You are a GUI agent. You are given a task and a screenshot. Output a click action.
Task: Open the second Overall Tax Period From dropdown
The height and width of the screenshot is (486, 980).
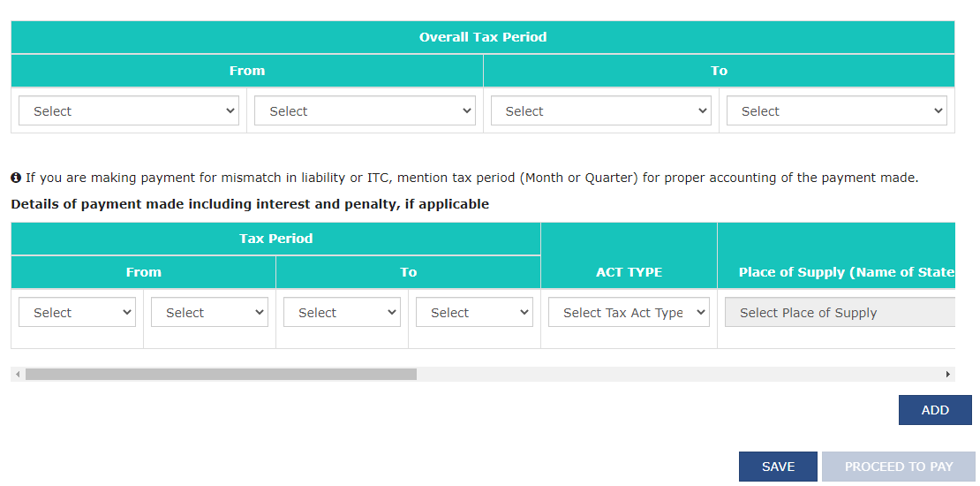pyautogui.click(x=365, y=111)
